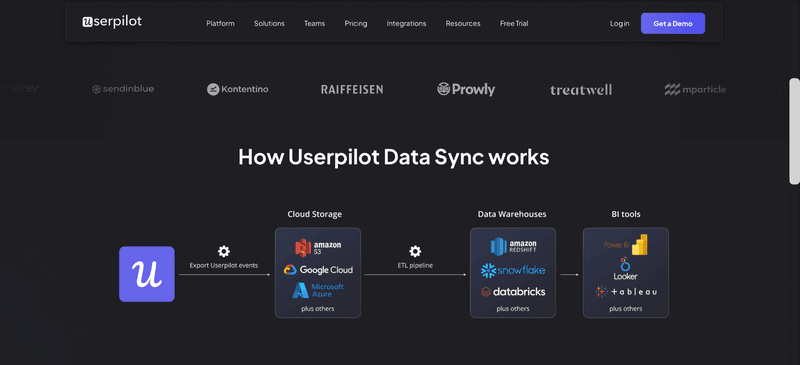Screen dimensions: 800x365
Task: Click the sendinblue logo
Action: point(123,89)
